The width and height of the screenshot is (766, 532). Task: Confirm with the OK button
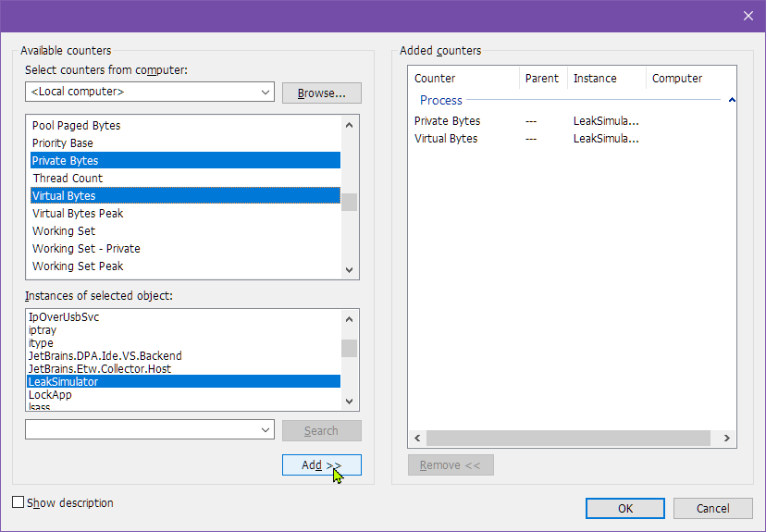click(x=624, y=508)
